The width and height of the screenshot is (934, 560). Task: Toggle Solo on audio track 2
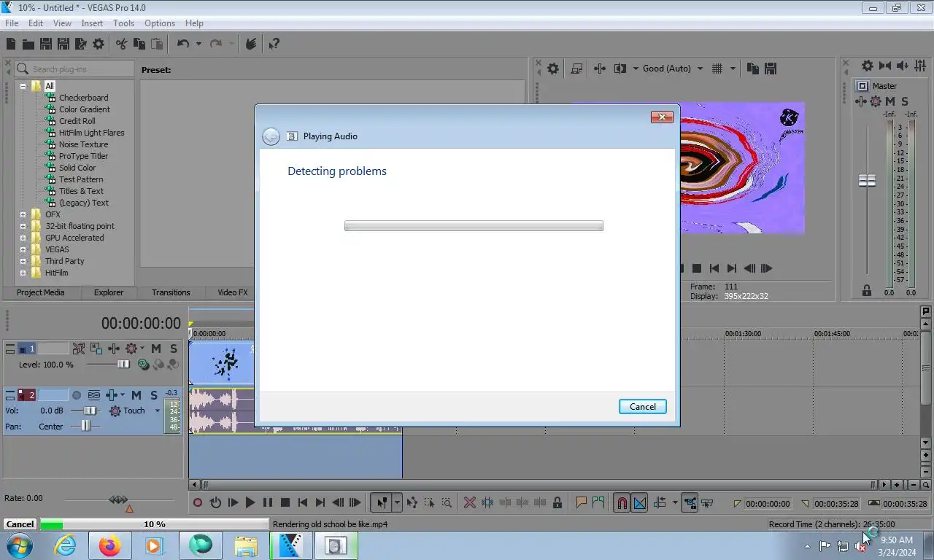154,395
